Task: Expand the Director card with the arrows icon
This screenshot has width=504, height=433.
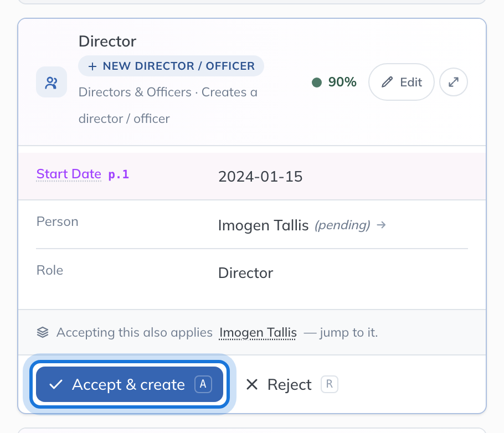Action: pyautogui.click(x=453, y=83)
